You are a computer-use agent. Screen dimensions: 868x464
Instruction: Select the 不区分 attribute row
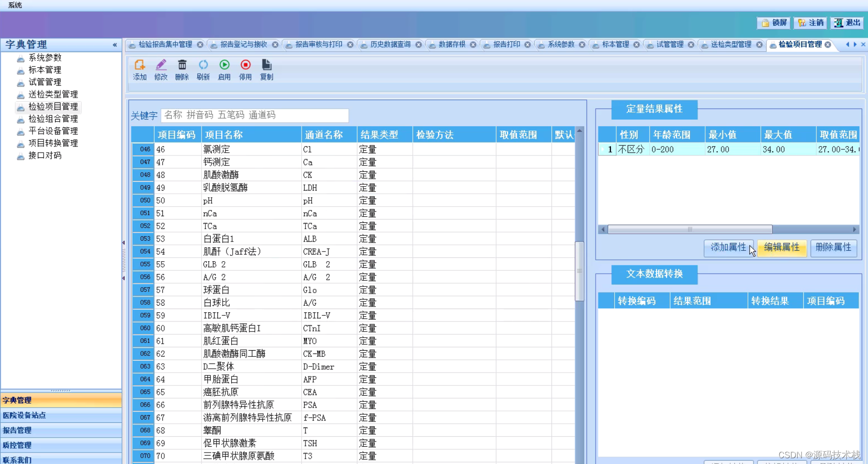tap(728, 149)
